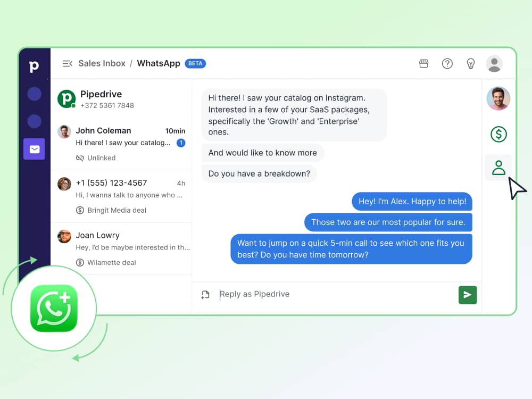Click the first purple circle sidebar item
This screenshot has width=532, height=399.
34,94
